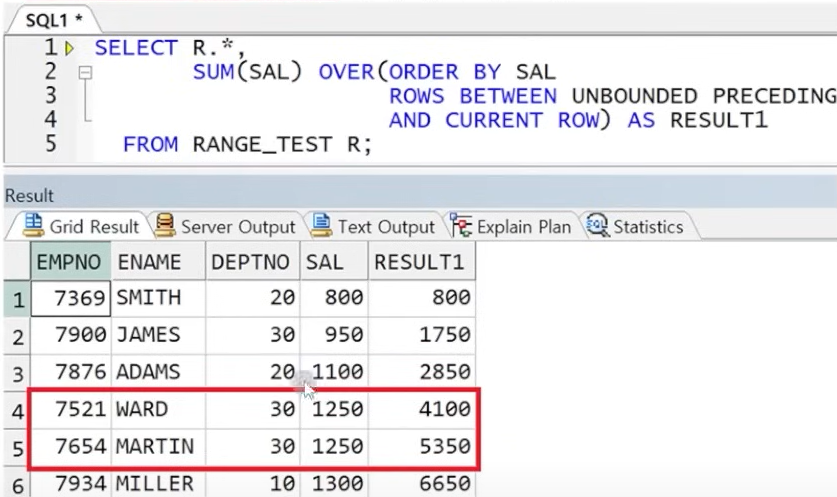Select row number 3 header
This screenshot has width=837, height=497.
(17, 373)
